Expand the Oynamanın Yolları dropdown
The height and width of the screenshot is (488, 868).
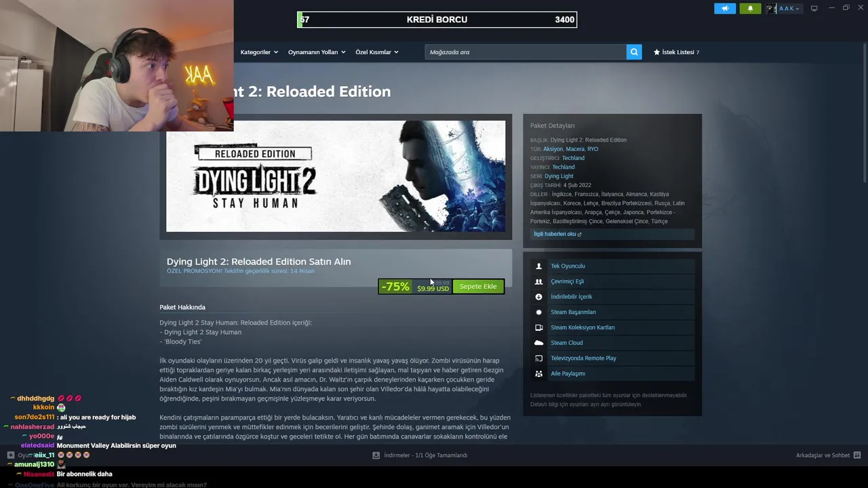[317, 52]
